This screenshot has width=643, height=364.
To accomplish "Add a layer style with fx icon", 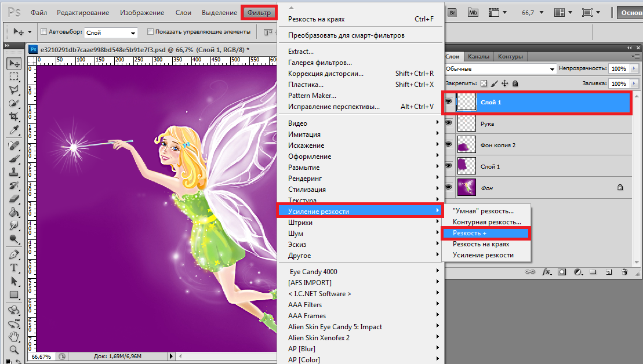I will [x=547, y=272].
